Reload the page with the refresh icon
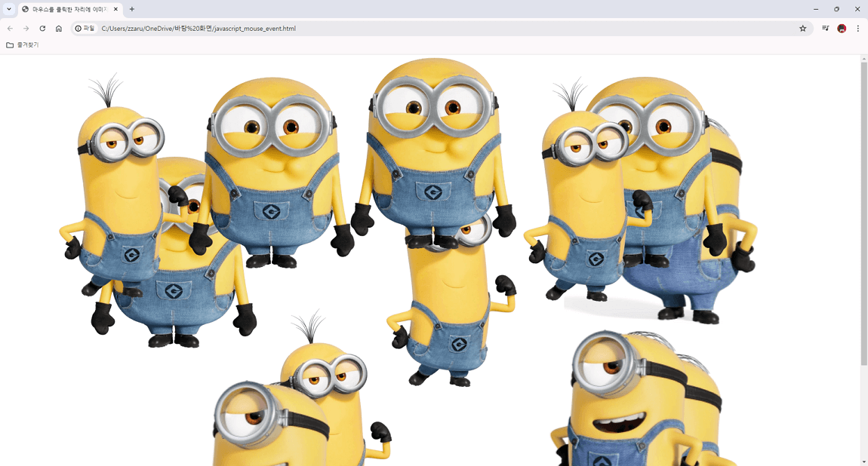Viewport: 868px width, 466px height. click(42, 28)
